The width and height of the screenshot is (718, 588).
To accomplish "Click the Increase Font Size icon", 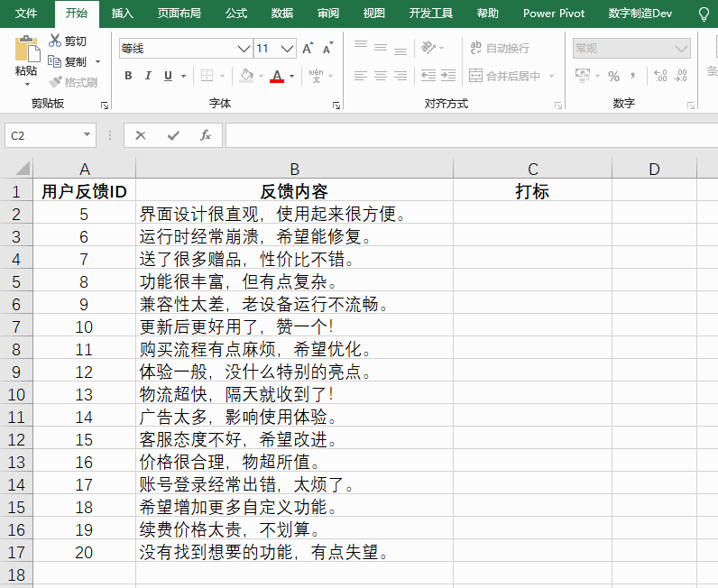I will pos(308,49).
